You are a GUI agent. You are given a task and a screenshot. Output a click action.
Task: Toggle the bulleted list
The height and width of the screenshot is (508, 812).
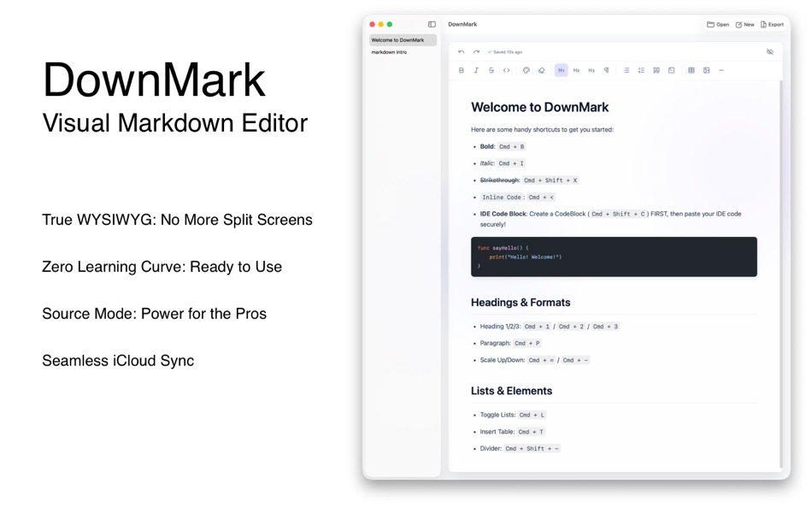click(x=626, y=70)
